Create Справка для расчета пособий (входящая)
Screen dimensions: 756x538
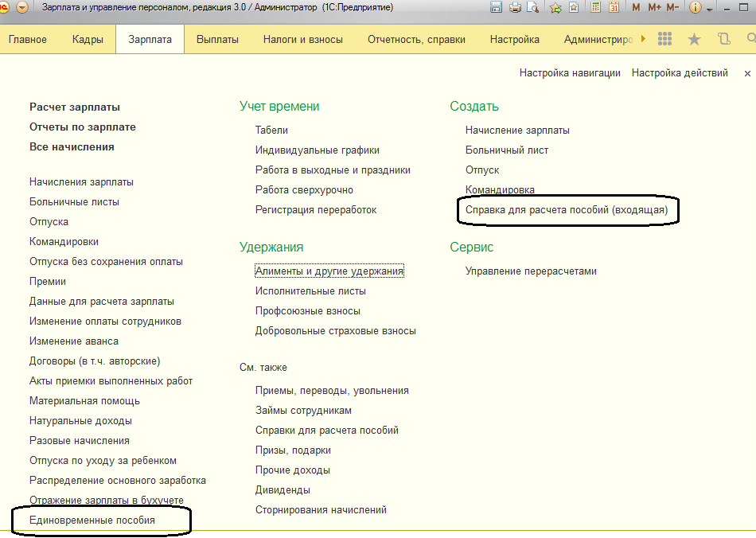[x=566, y=210]
